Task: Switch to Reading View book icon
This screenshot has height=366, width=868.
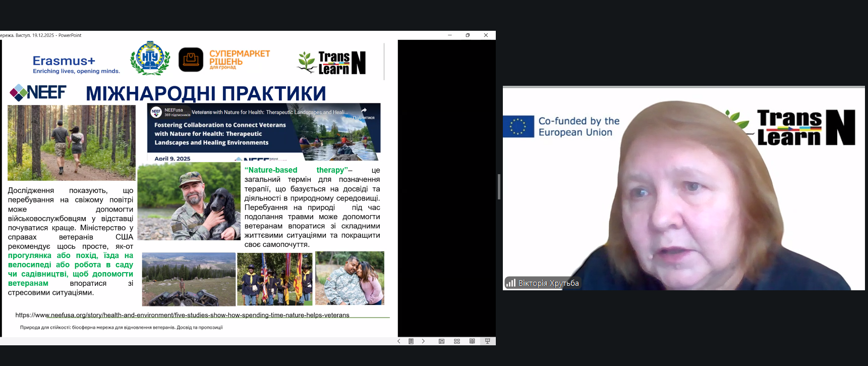Action: 472,341
